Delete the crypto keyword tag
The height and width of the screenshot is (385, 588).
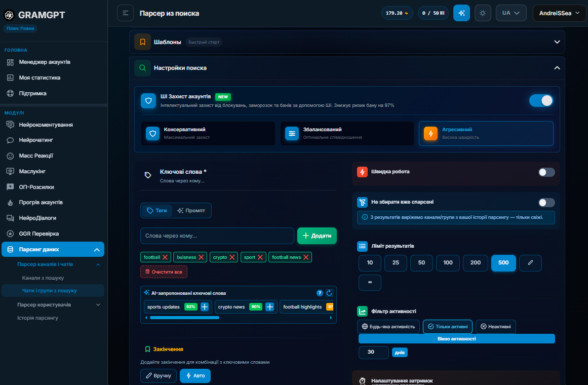tap(232, 257)
